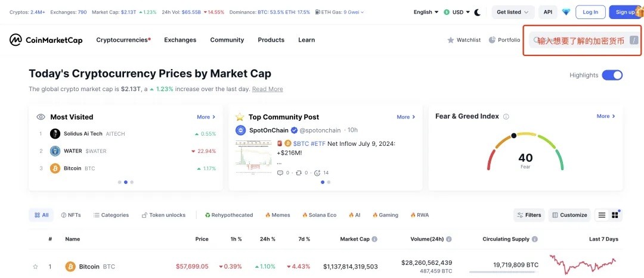Image resolution: width=644 pixels, height=278 pixels.
Task: Click the CoinMarketCap logo
Action: click(x=46, y=40)
